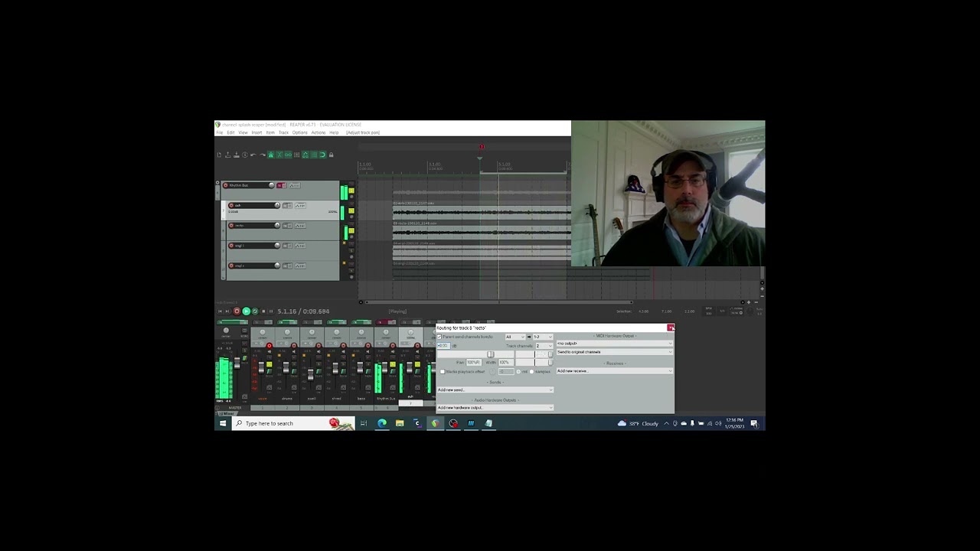Click the Open Project toolbar icon
980x551 pixels.
click(228, 155)
